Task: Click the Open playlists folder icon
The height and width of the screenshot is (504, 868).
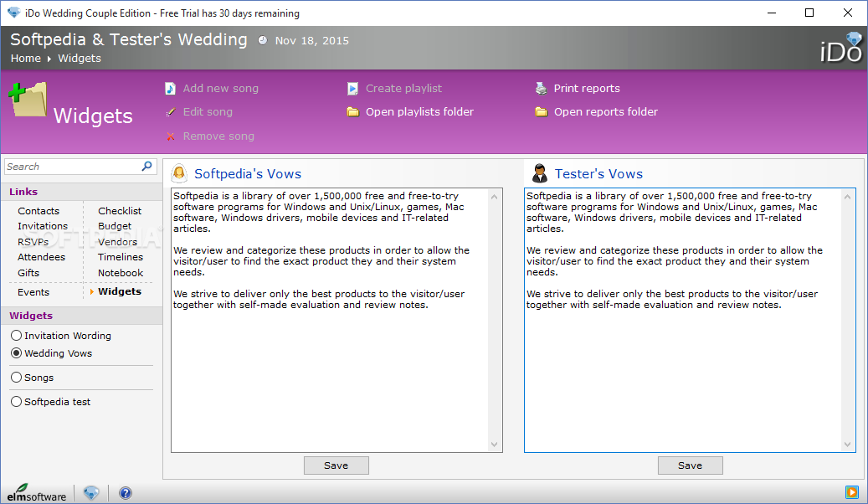Action: [352, 112]
